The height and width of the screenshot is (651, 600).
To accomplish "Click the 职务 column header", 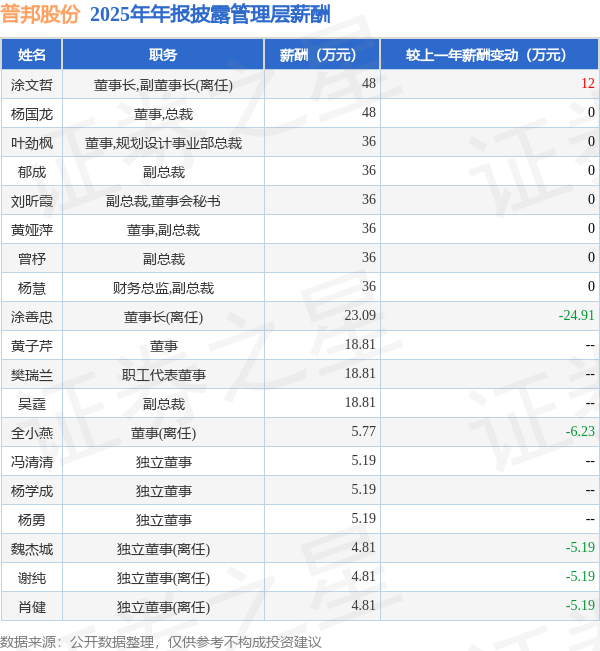I will coord(163,54).
